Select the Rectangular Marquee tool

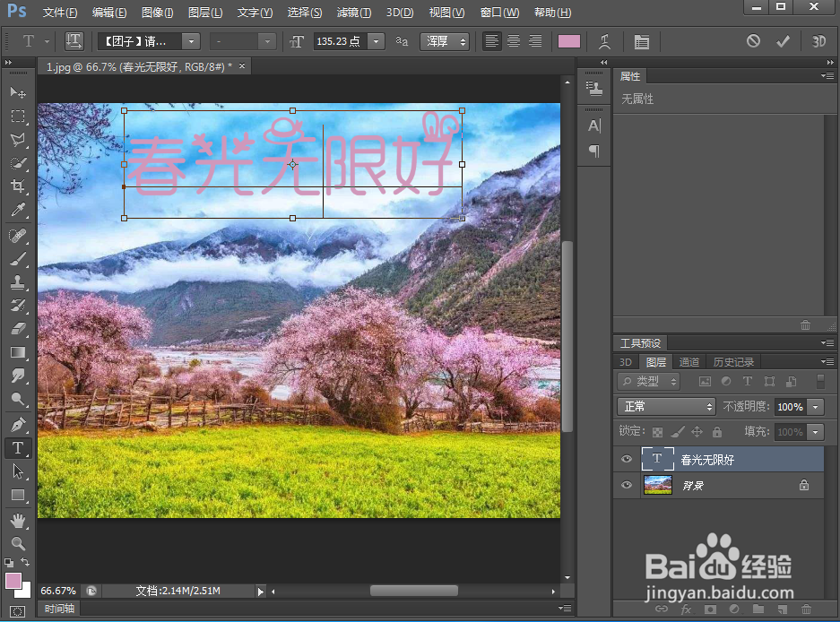(x=18, y=116)
